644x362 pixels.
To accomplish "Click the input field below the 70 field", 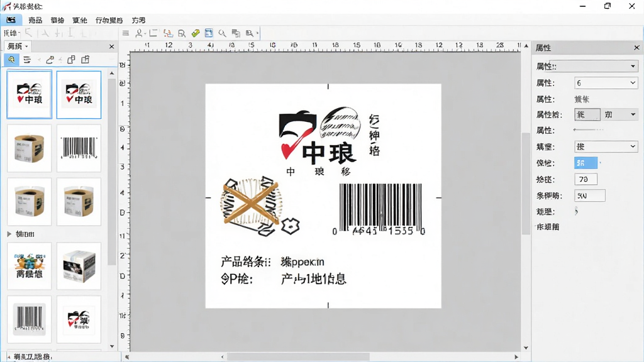I will [590, 196].
